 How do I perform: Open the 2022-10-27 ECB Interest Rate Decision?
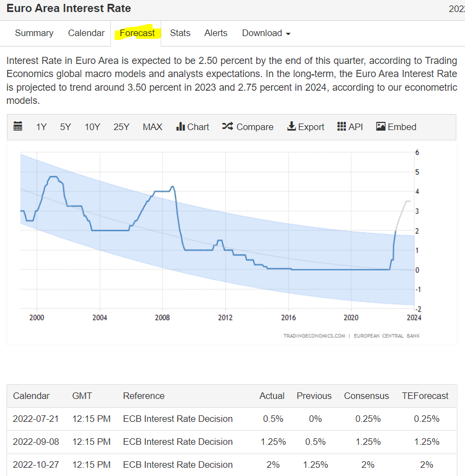tap(178, 465)
